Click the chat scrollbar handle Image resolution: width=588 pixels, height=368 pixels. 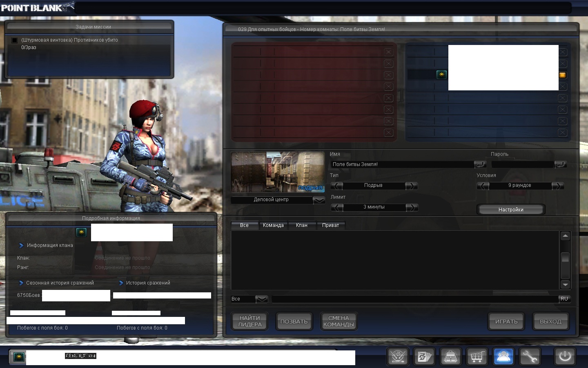point(565,258)
